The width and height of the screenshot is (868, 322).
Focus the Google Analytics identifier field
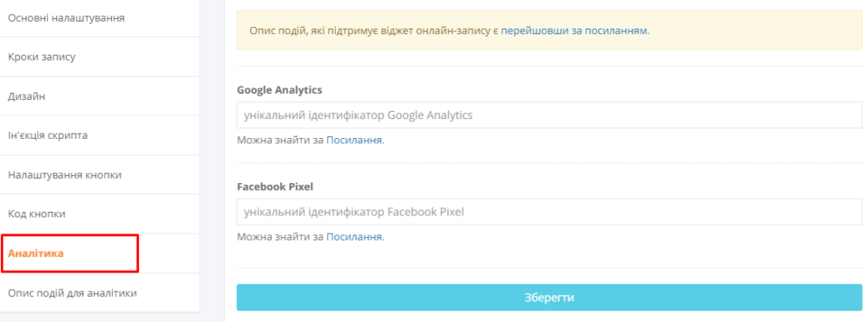pyautogui.click(x=549, y=115)
